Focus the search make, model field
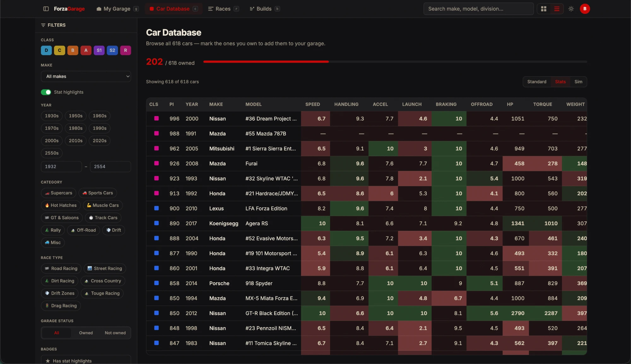Viewport: 631px width, 364px height. [479, 9]
